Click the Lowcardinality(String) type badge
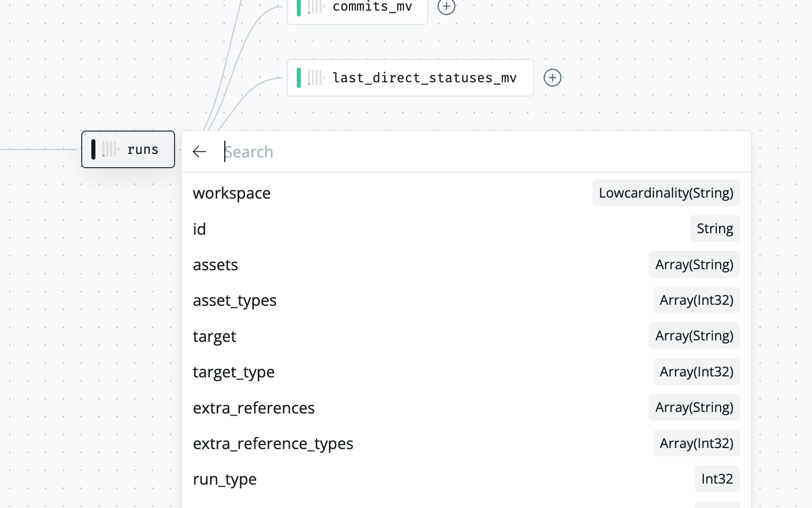The height and width of the screenshot is (508, 812). 666,193
